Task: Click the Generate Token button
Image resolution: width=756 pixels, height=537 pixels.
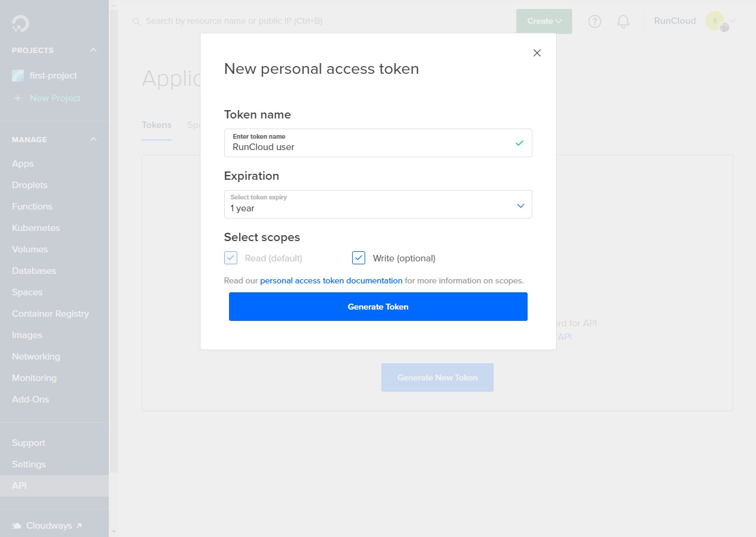Action: (x=378, y=307)
